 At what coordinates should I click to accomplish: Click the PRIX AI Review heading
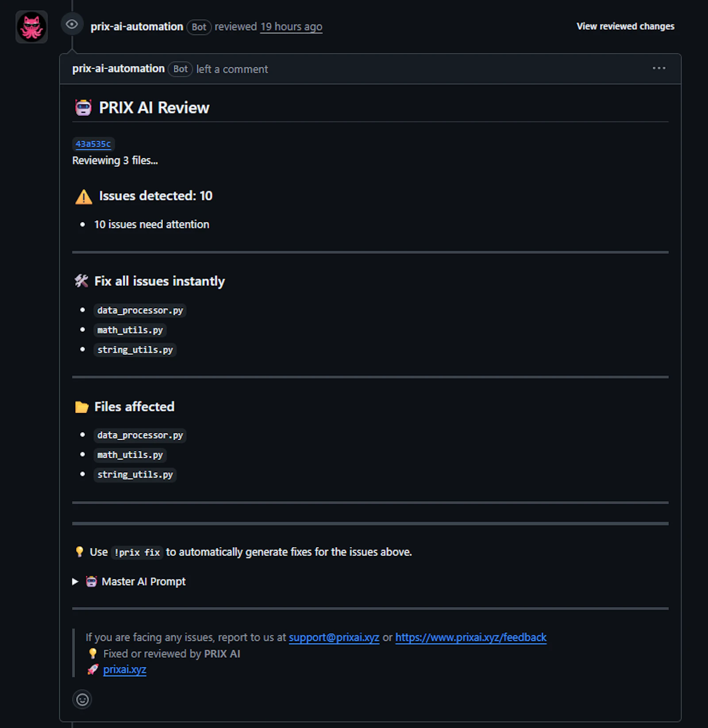pyautogui.click(x=154, y=107)
